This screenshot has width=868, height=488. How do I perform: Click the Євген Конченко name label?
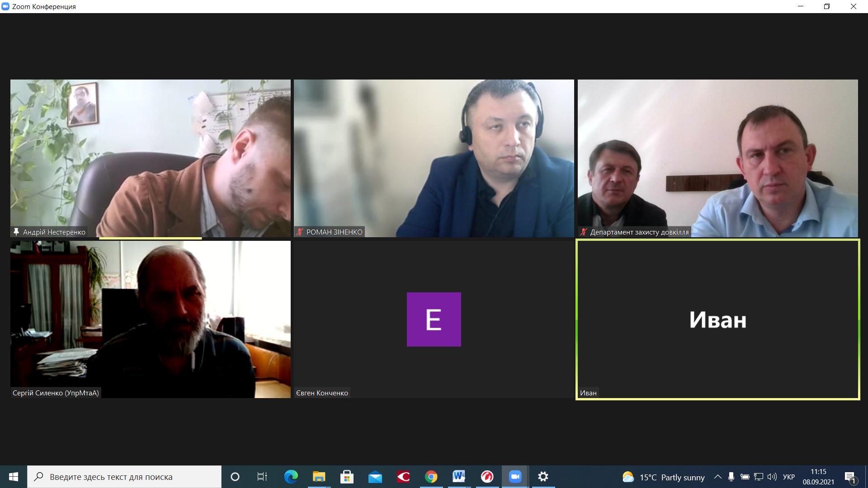coord(322,393)
